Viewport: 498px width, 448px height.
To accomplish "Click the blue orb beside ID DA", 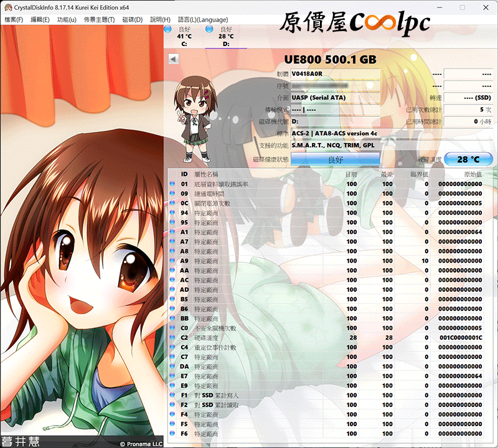I will pos(172,366).
